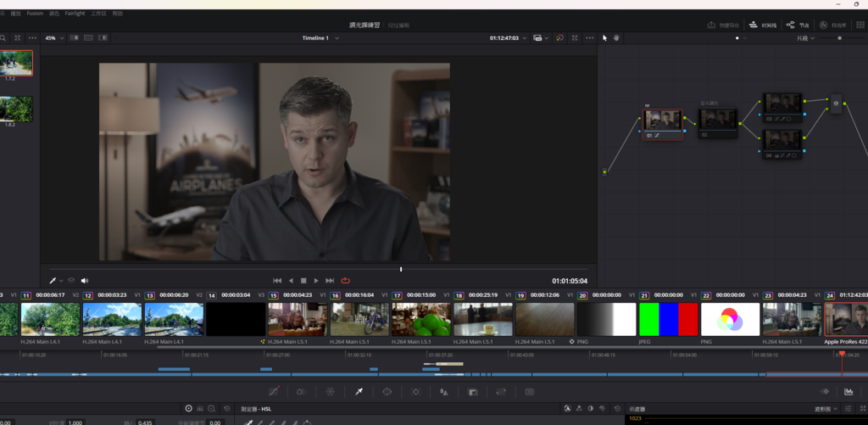
Task: Open the 调色 menu
Action: [x=53, y=14]
